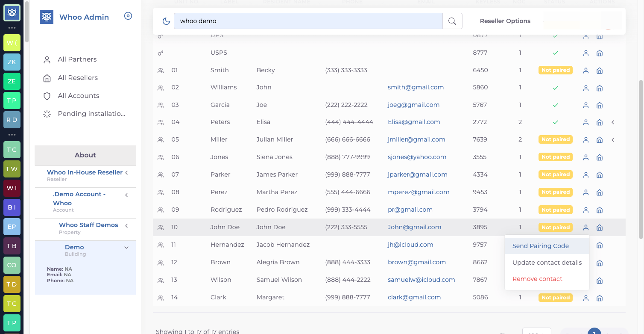Open the contact icon for unit 01 Smith
This screenshot has width=644, height=334.
click(586, 70)
